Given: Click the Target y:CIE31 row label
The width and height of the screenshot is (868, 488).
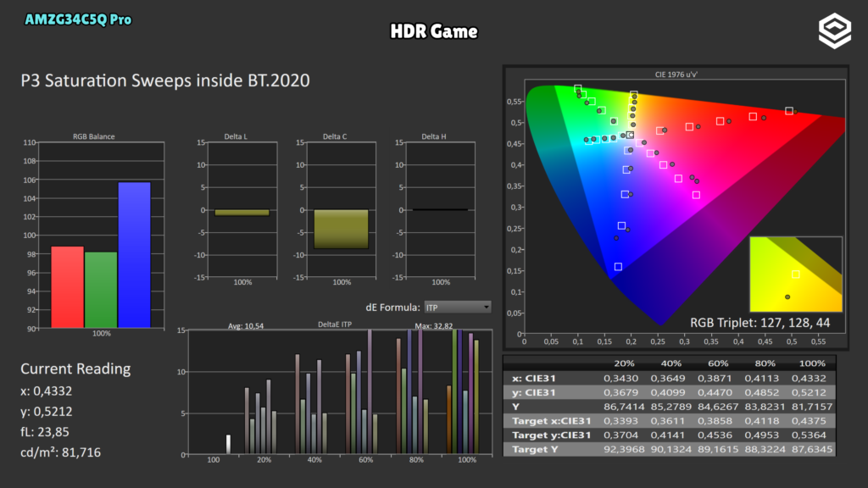Looking at the screenshot, I should pos(551,435).
